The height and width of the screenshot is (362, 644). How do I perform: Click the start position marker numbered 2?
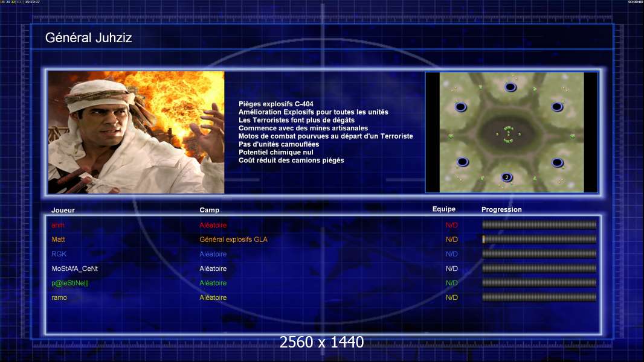point(507,177)
